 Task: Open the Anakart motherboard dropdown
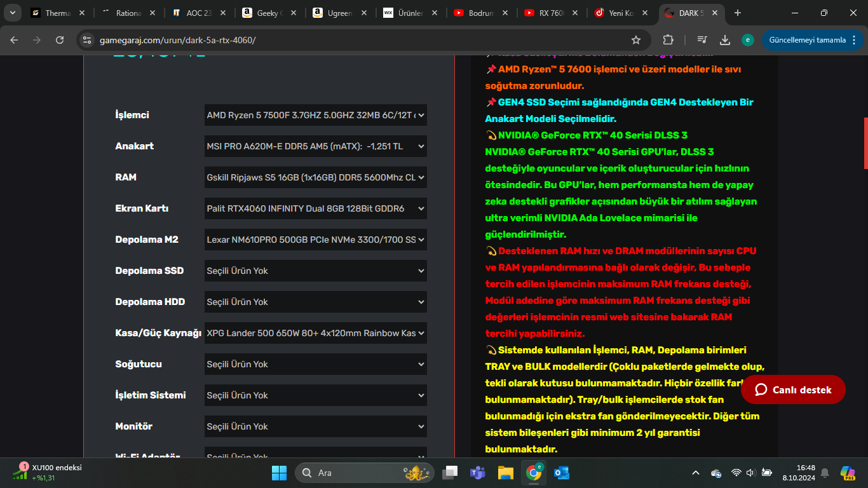point(316,146)
